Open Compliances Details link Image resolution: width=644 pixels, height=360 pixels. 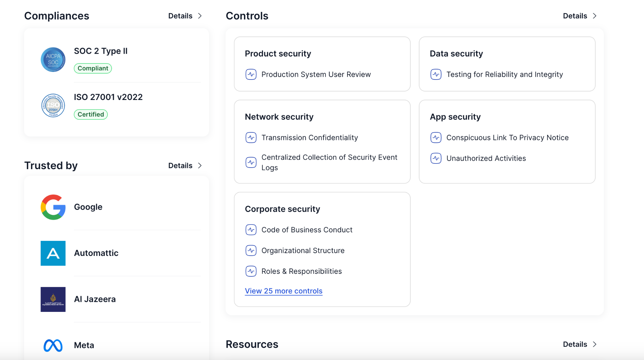click(180, 16)
